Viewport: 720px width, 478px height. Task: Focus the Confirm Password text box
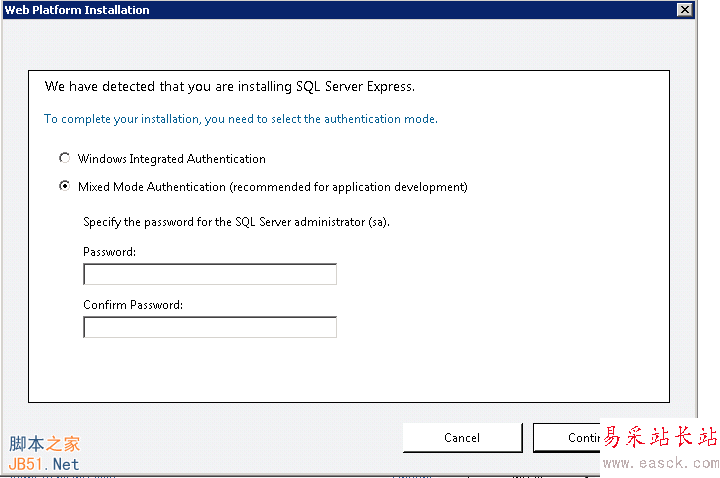point(210,327)
